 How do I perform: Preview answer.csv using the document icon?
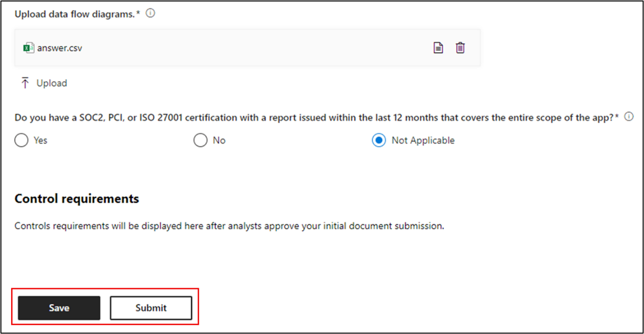(438, 47)
